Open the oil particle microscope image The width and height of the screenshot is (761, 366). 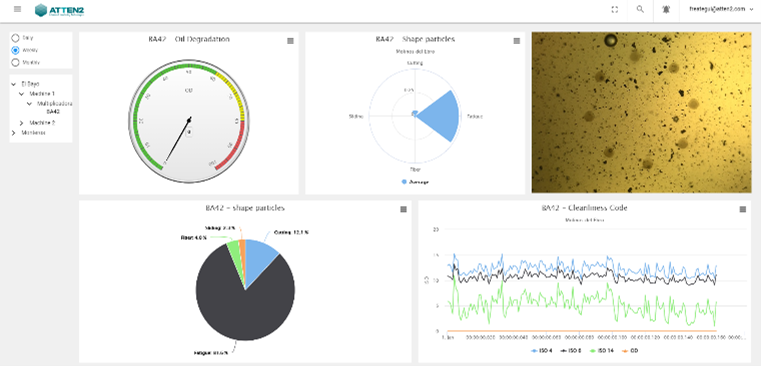pos(641,113)
